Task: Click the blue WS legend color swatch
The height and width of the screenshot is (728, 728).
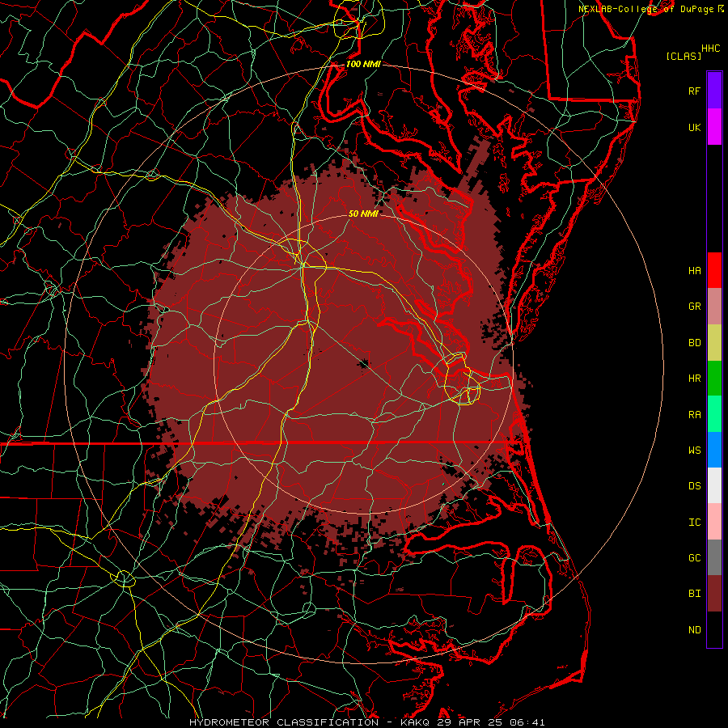Action: [x=714, y=450]
